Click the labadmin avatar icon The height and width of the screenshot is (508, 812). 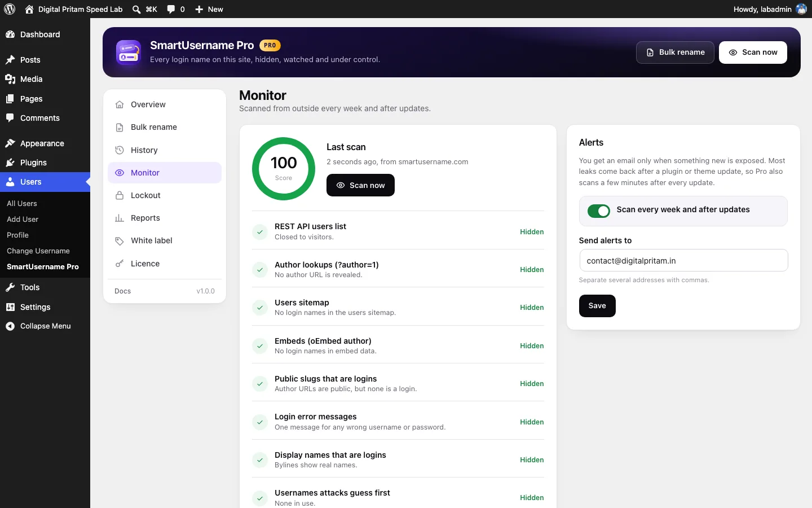801,9
